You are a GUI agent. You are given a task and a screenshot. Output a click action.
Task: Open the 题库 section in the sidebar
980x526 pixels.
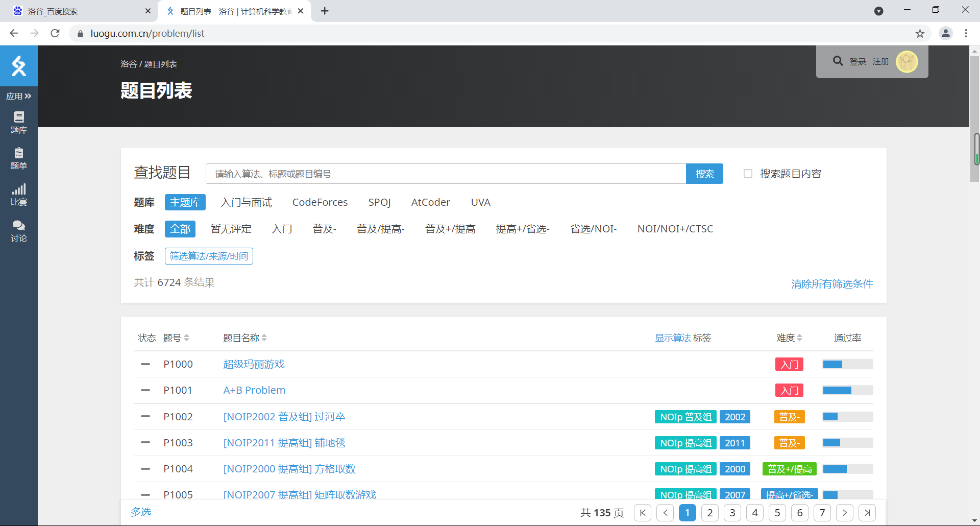(x=18, y=122)
